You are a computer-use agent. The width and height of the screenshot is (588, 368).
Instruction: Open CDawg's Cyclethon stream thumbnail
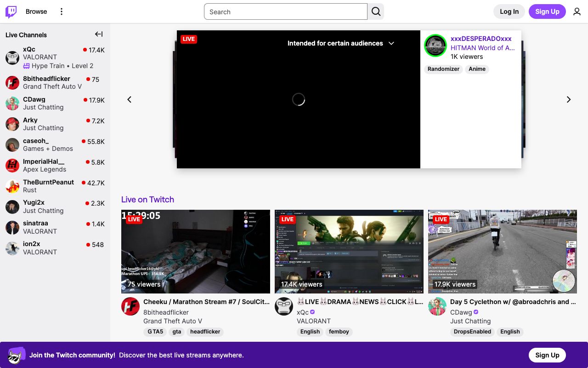502,251
